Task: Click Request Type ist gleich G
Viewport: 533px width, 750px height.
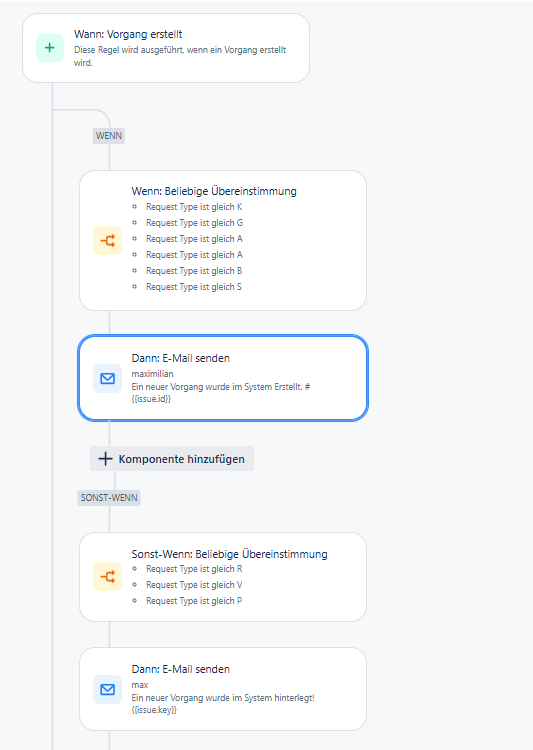Action: [x=194, y=223]
